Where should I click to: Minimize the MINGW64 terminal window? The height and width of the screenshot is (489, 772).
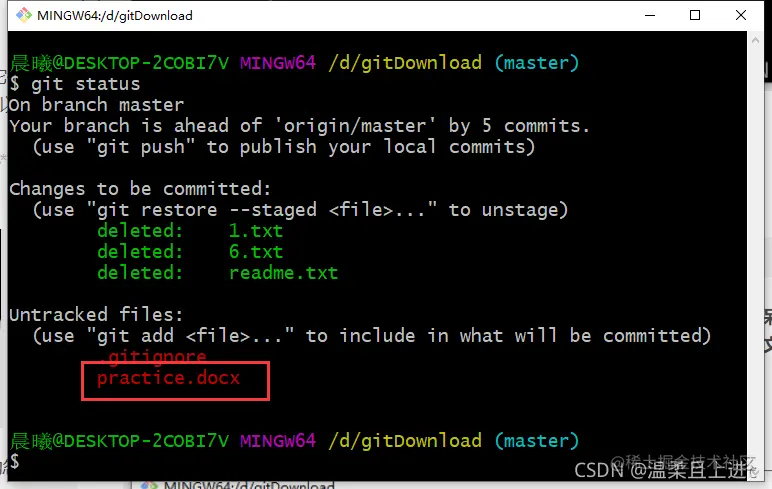coord(650,15)
